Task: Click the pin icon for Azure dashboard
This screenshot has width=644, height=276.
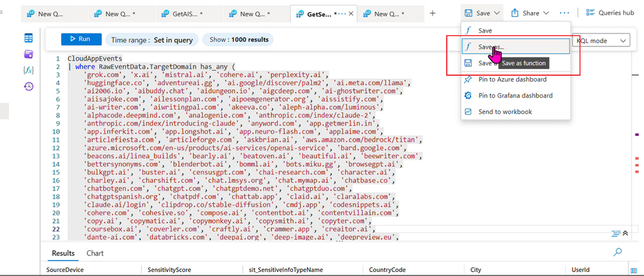Action: click(468, 79)
